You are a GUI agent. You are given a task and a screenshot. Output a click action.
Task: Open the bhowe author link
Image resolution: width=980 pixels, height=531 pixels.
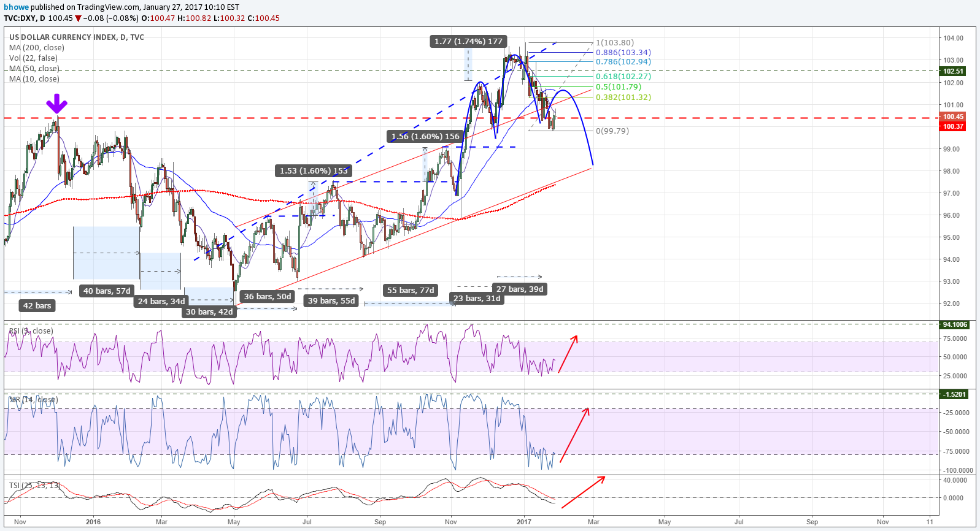point(17,7)
